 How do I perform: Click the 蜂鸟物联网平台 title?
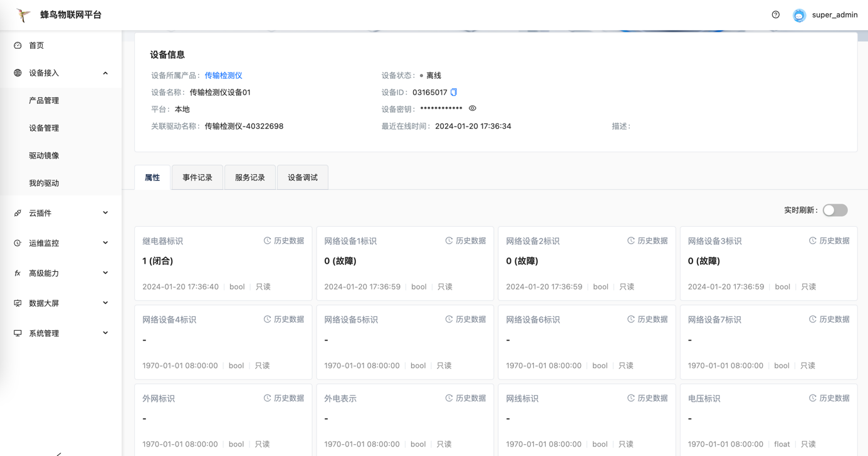71,15
